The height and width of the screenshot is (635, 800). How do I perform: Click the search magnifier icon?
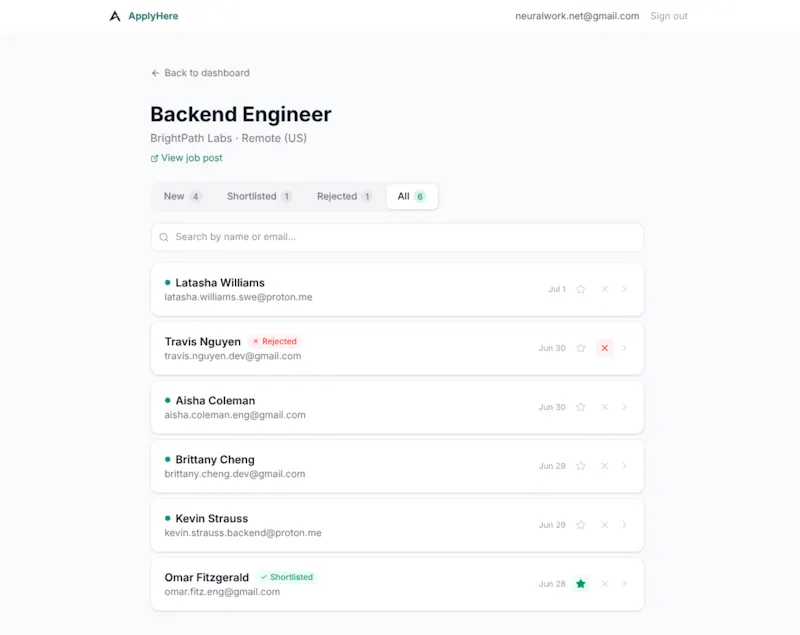[164, 237]
